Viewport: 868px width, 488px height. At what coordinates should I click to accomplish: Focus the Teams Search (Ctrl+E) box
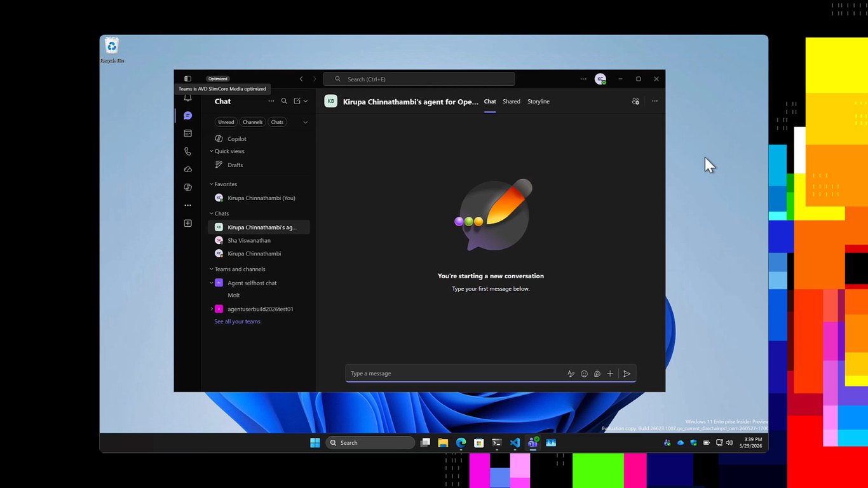tap(419, 79)
